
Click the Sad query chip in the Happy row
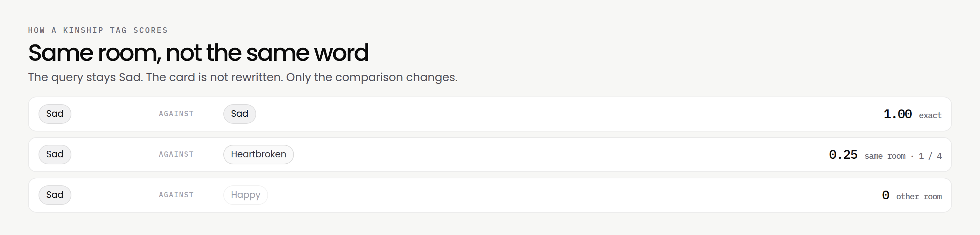55,195
